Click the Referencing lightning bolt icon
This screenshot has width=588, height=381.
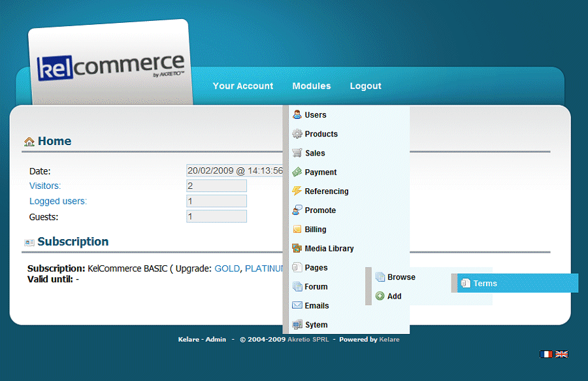point(297,191)
